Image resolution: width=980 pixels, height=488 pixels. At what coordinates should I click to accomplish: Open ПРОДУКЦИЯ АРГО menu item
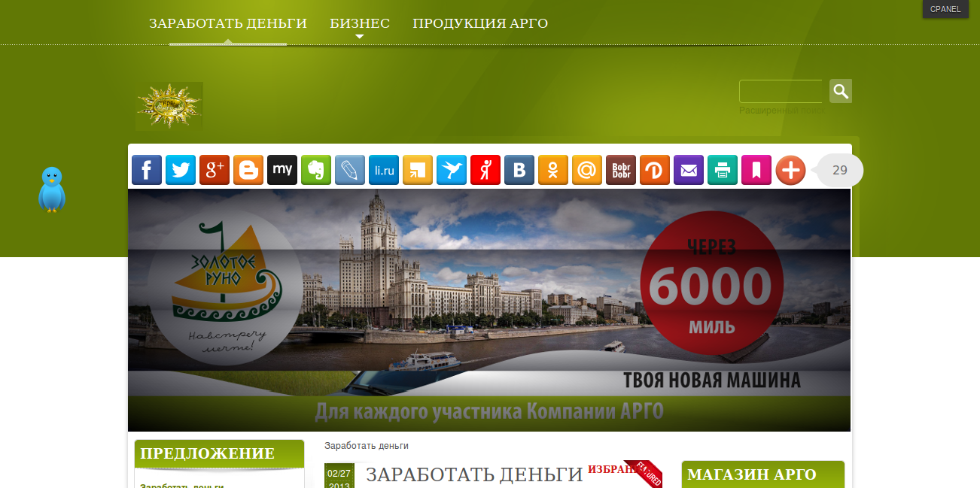[480, 23]
